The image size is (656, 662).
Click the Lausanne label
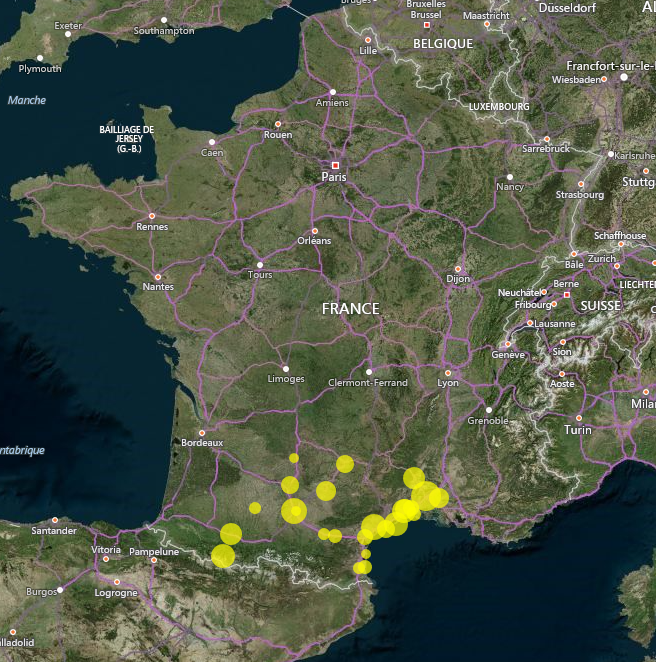tap(555, 324)
